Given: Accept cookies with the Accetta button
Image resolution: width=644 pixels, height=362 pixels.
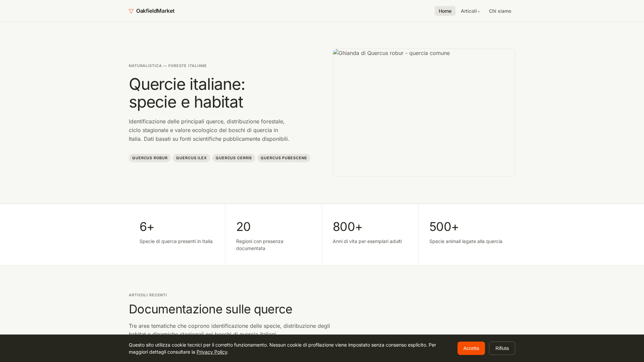Looking at the screenshot, I should [x=471, y=348].
